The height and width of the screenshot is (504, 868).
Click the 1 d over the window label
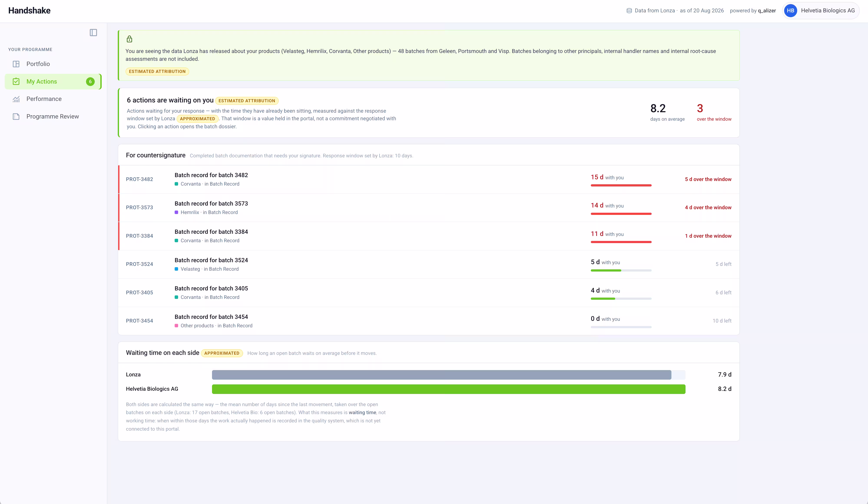[x=708, y=236]
